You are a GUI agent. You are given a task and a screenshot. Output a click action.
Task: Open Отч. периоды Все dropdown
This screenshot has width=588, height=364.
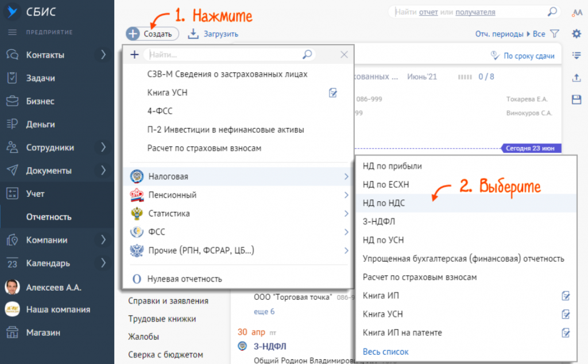[x=510, y=34]
